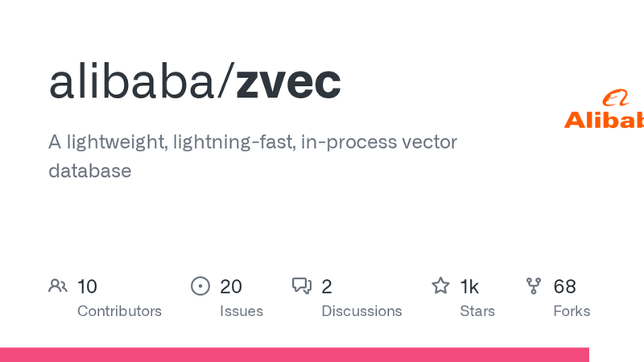Click the fork count "68"
The image size is (644, 362).
tap(564, 286)
